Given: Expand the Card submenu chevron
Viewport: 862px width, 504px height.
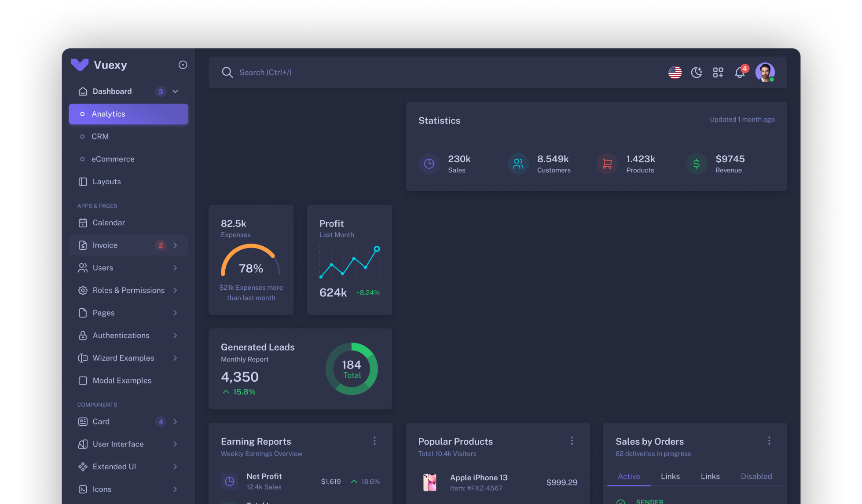Looking at the screenshot, I should pyautogui.click(x=175, y=421).
